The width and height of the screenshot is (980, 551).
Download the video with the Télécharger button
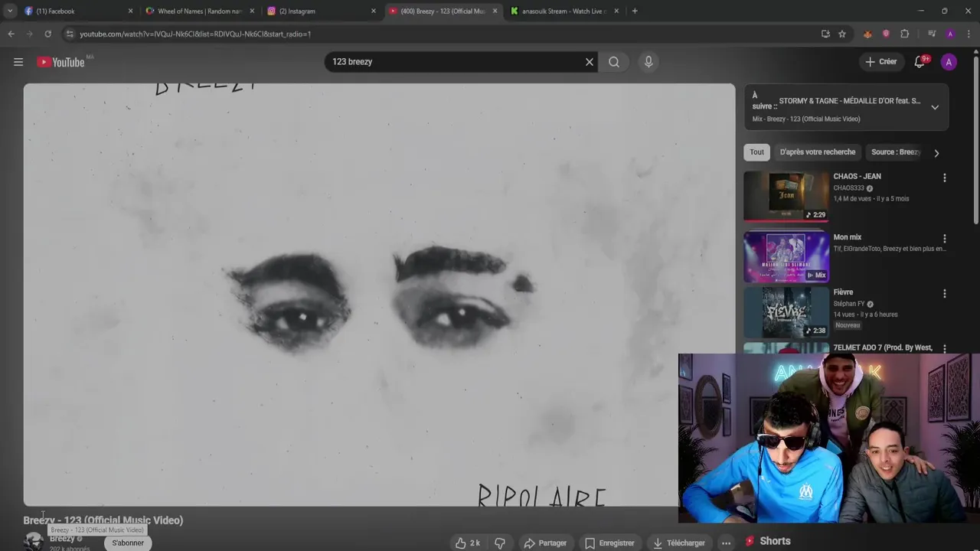[x=678, y=543]
